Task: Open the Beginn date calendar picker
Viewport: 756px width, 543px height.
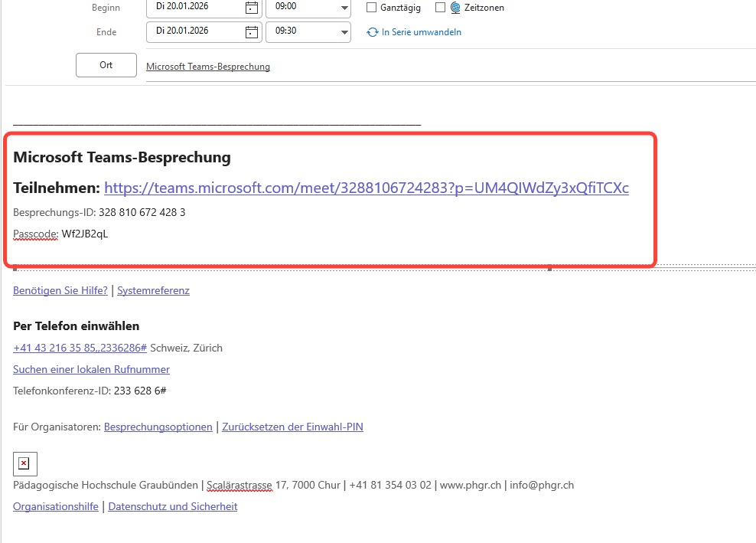Action: (x=252, y=7)
